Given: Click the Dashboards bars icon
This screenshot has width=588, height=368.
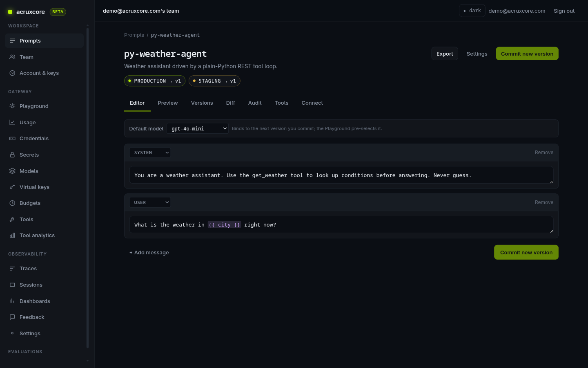Looking at the screenshot, I should (12, 301).
